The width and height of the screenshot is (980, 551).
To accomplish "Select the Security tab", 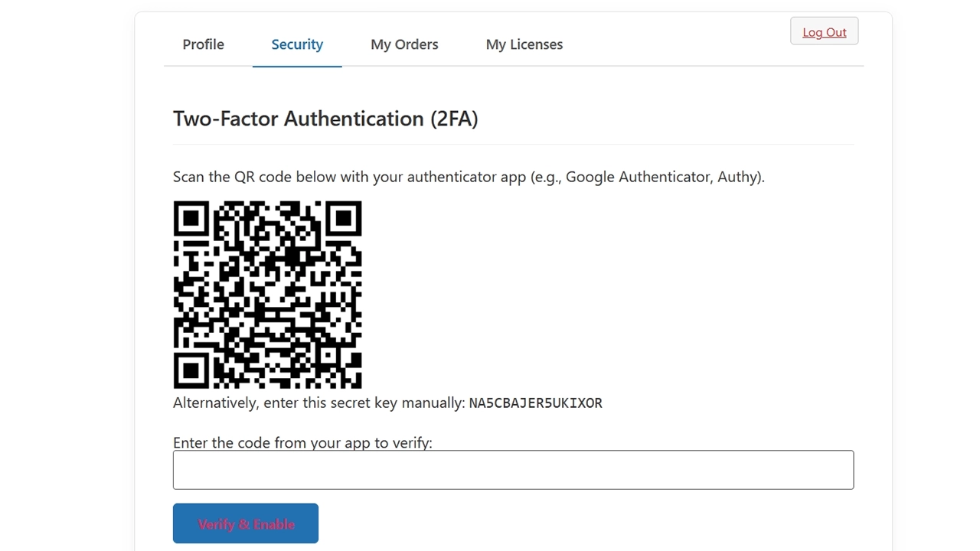I will coord(297,44).
